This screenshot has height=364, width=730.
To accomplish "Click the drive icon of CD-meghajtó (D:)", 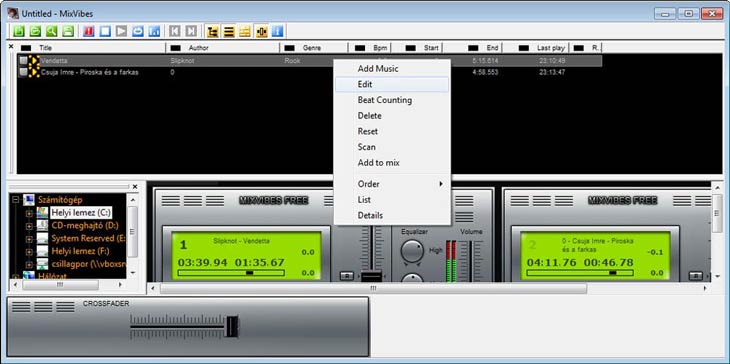I will [42, 225].
